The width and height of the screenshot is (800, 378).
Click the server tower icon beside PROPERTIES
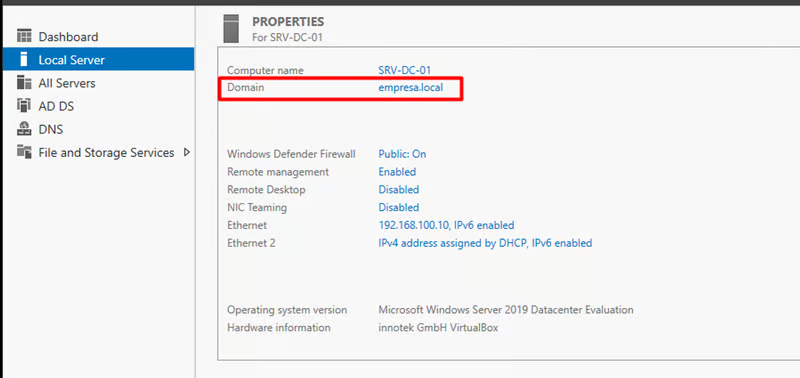[x=231, y=29]
